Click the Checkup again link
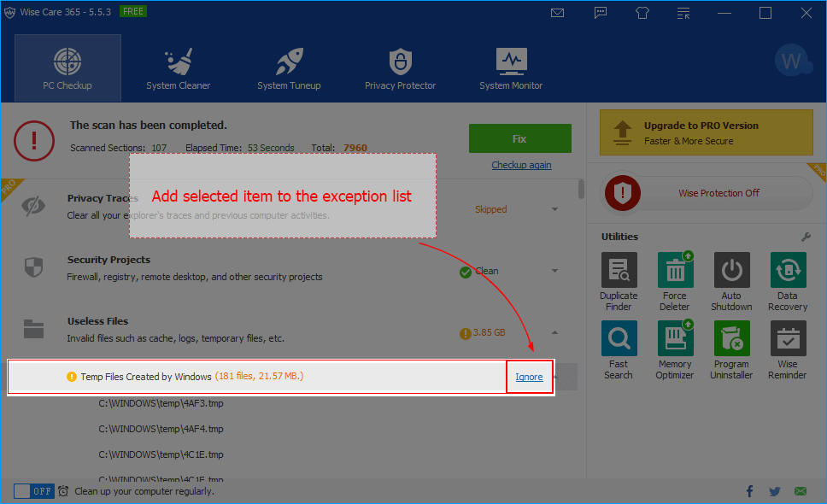Image resolution: width=827 pixels, height=504 pixels. click(x=521, y=165)
